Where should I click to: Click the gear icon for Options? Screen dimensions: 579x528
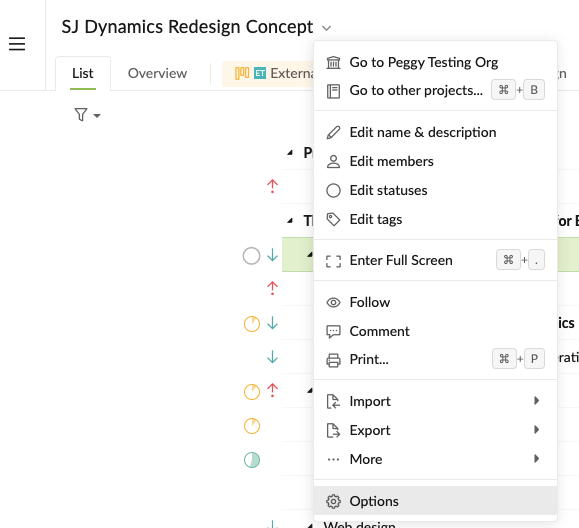pos(333,501)
